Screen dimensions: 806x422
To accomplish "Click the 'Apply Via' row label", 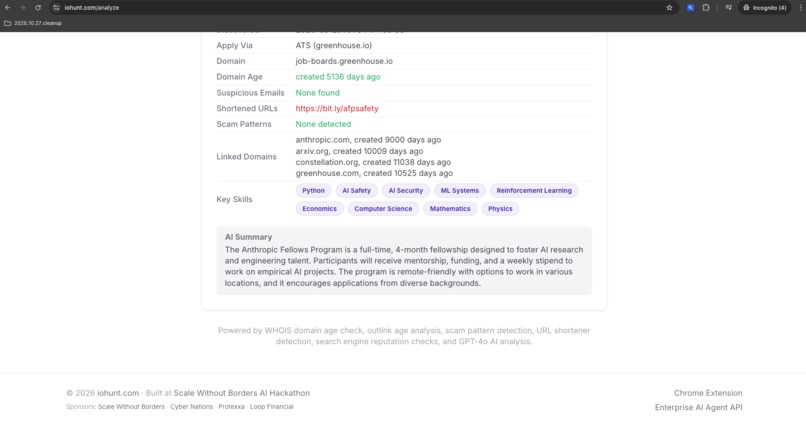I will coord(234,46).
